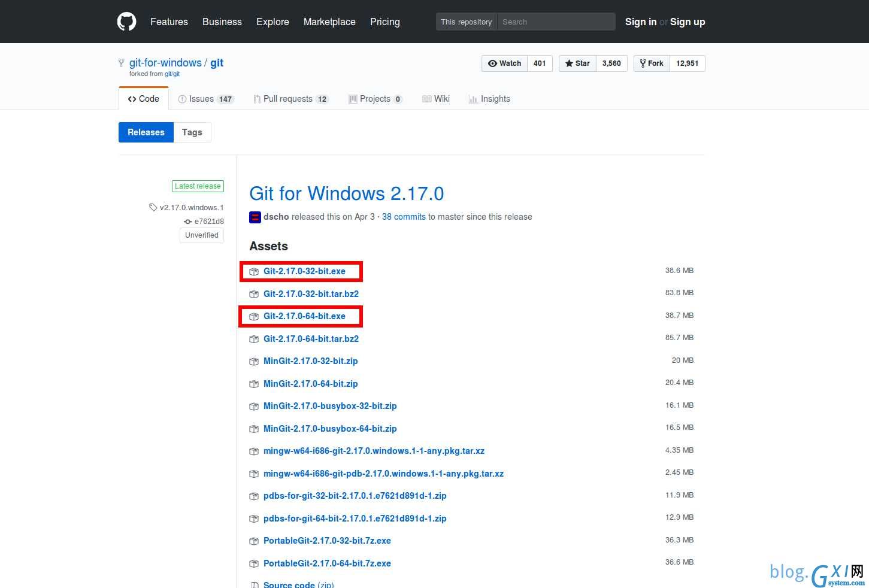Select the Tags button

point(192,132)
